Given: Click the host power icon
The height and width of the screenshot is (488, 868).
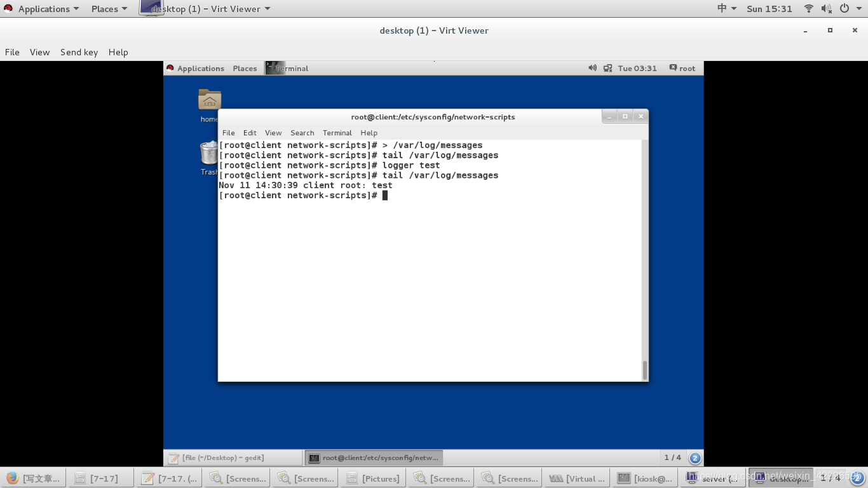Looking at the screenshot, I should (x=844, y=9).
